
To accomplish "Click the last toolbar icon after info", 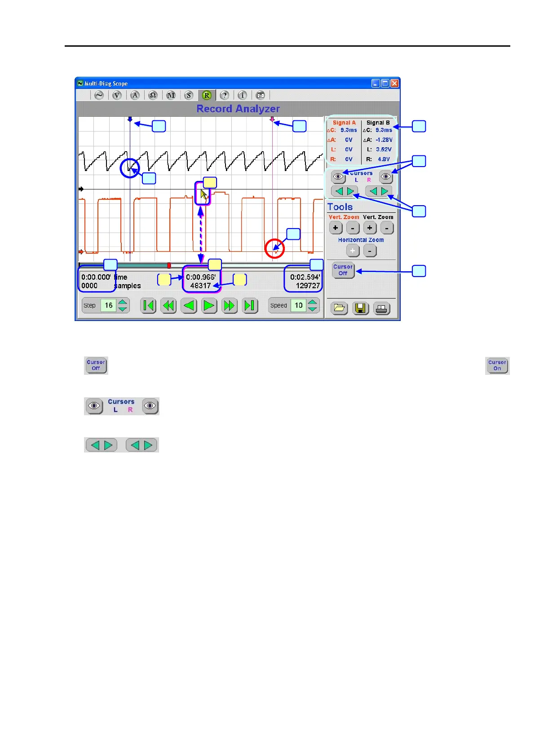I will tap(261, 95).
